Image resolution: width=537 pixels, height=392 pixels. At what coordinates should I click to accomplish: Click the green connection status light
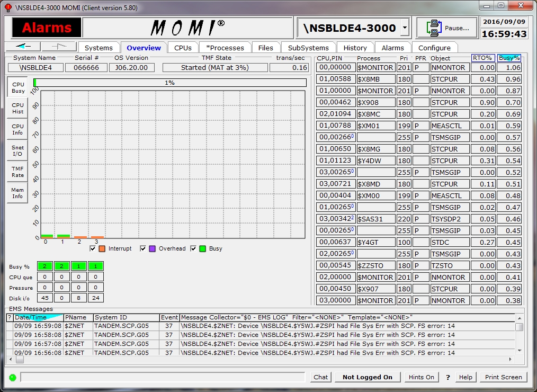coord(12,378)
